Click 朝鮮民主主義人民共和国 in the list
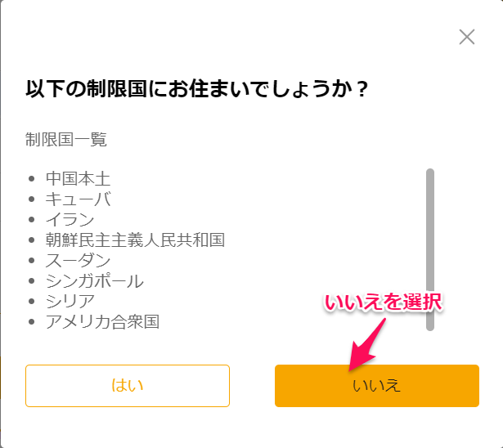The image size is (503, 448). pyautogui.click(x=135, y=240)
